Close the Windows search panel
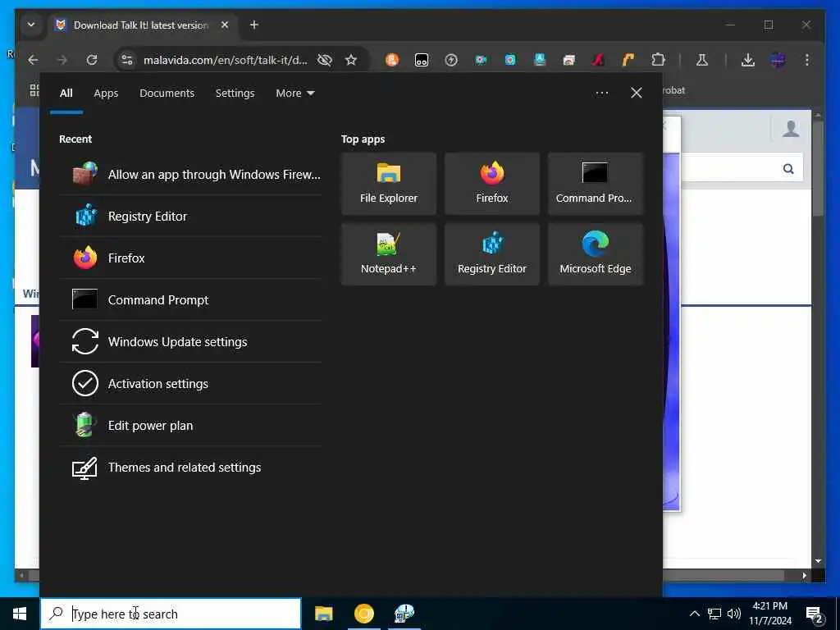The image size is (840, 630). (637, 94)
